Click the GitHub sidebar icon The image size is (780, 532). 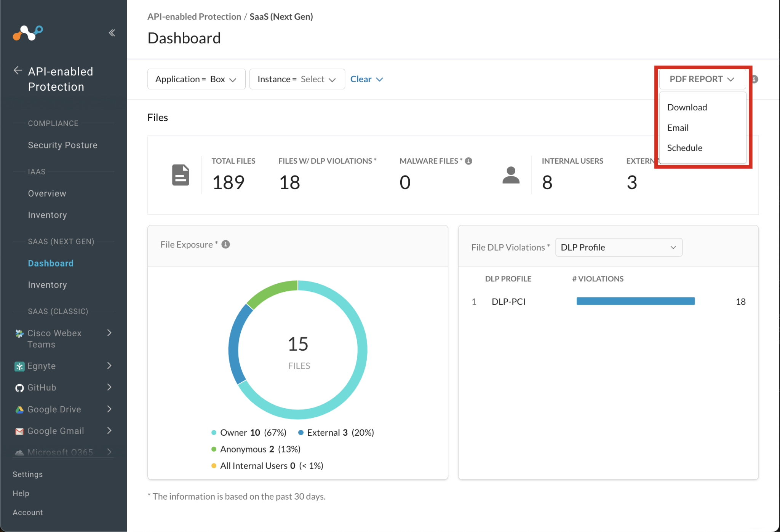pos(19,387)
